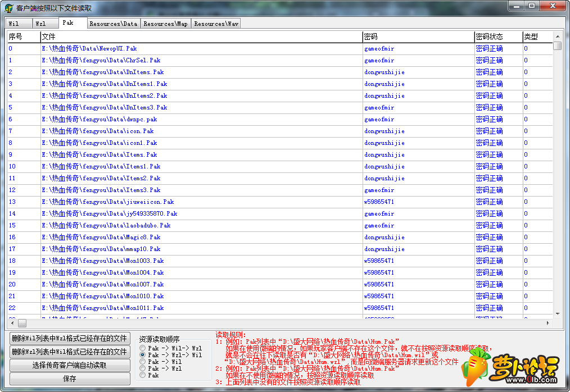Close the client file reading window
This screenshot has width=570, height=392.
[x=553, y=6]
